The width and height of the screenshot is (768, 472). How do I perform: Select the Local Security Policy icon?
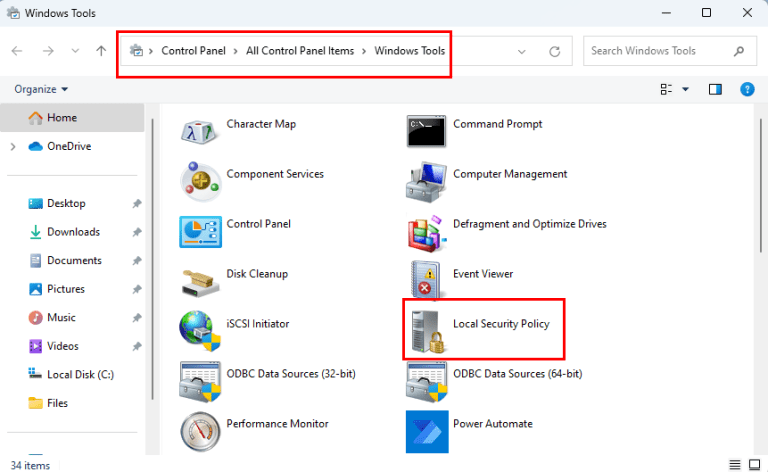pos(426,330)
